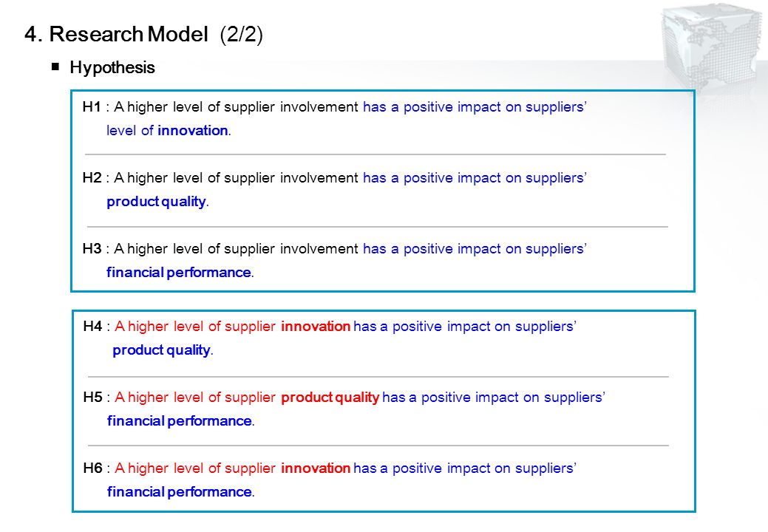Click the square bullet before Hypothesis
768x532 pixels.
[55, 66]
